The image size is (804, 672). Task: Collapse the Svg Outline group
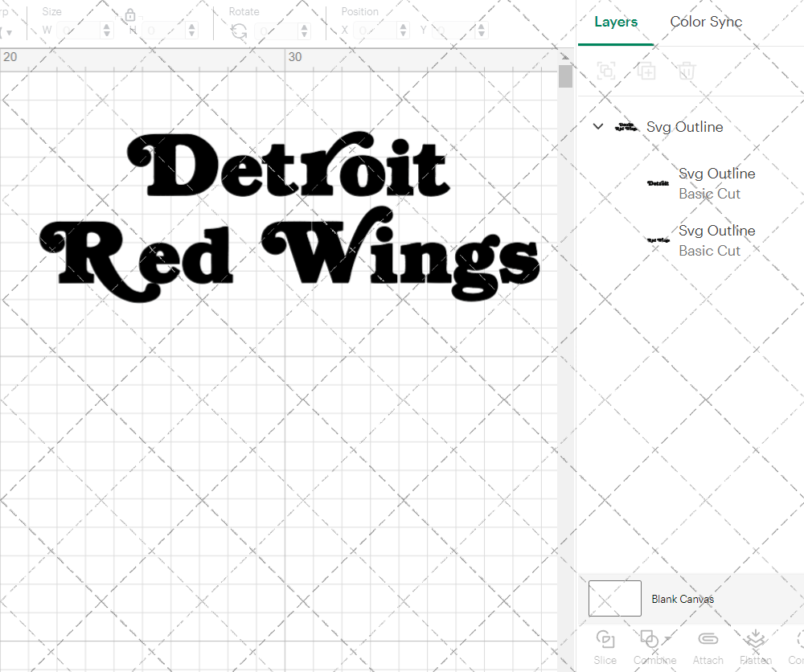point(597,126)
